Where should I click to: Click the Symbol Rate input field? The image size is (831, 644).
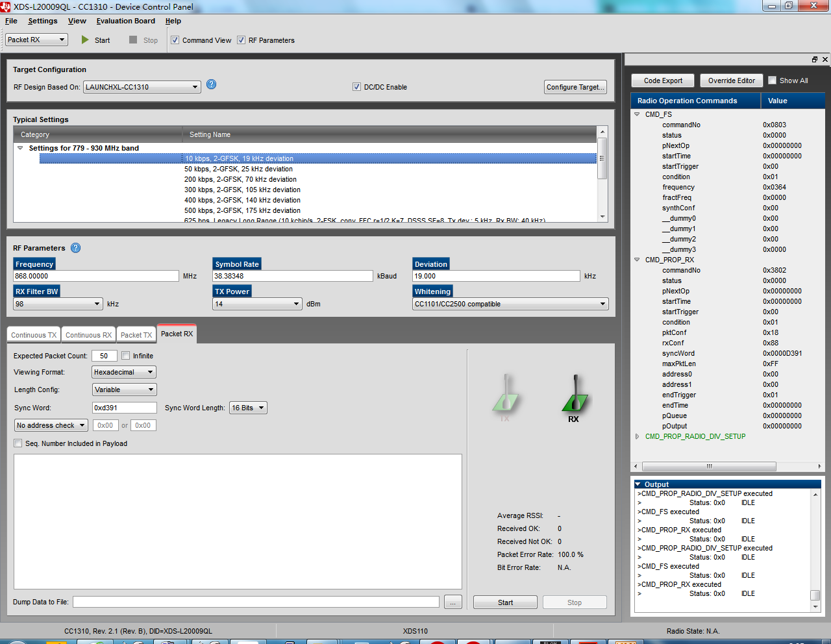(293, 276)
